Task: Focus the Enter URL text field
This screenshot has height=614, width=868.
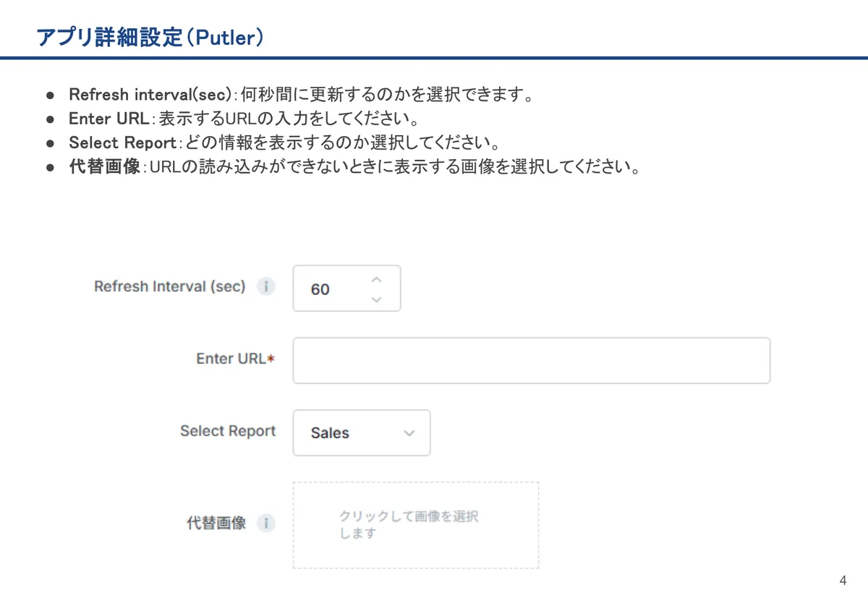Action: 532,360
